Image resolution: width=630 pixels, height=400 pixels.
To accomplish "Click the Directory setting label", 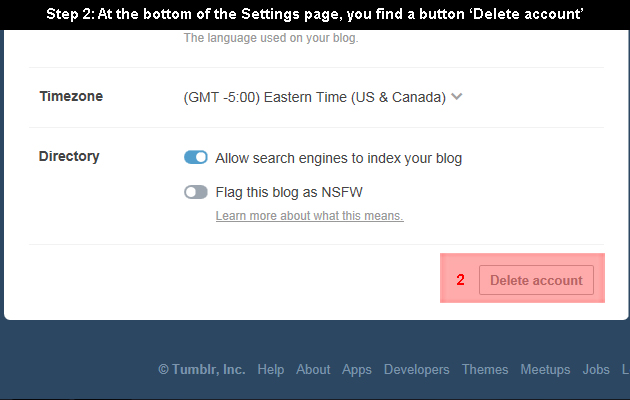I will point(69,156).
